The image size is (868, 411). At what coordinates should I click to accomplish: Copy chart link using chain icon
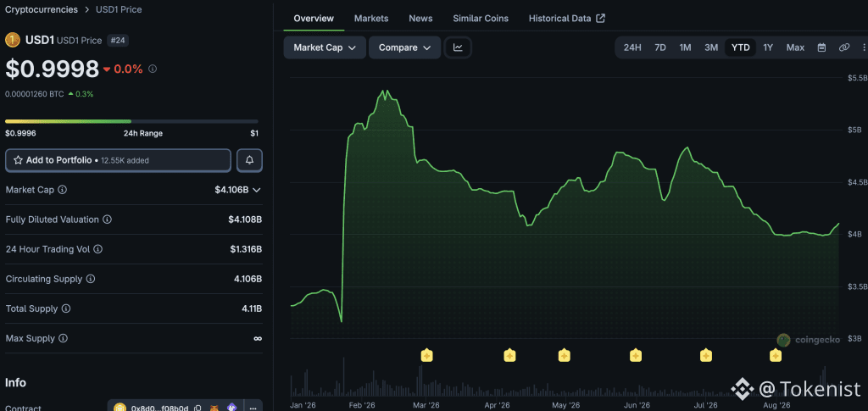(844, 47)
